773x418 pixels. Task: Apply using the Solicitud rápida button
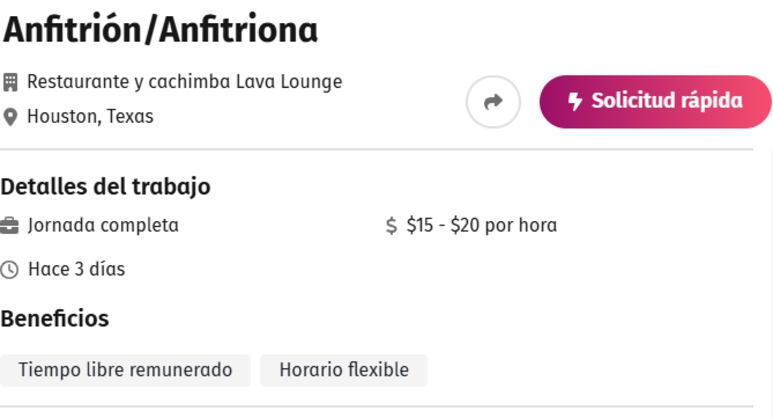click(655, 102)
